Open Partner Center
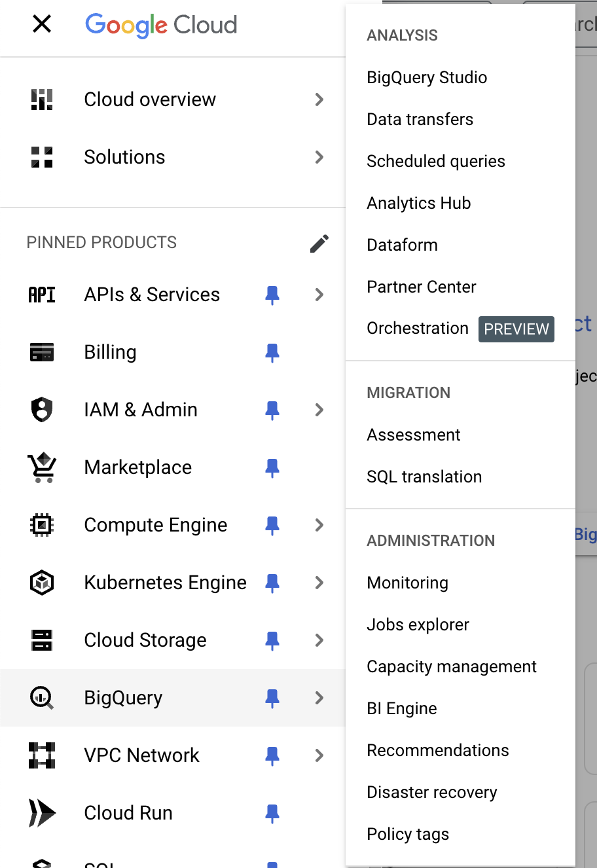 coord(422,287)
